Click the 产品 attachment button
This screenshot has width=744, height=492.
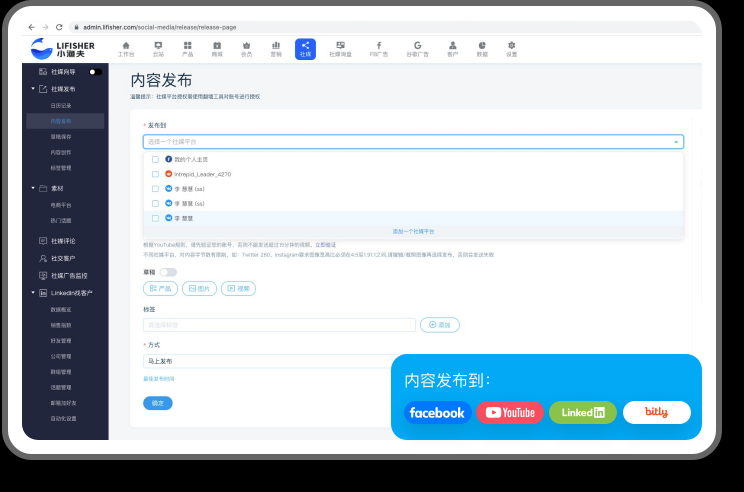(160, 288)
